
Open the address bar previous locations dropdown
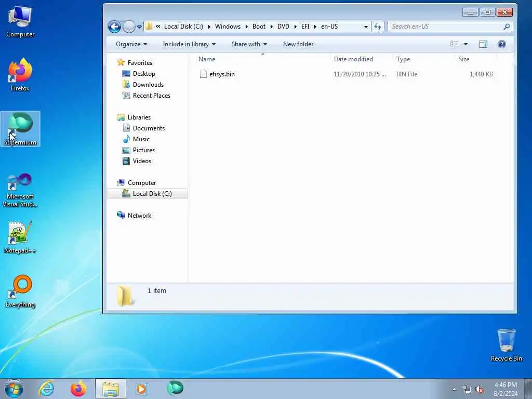point(366,26)
